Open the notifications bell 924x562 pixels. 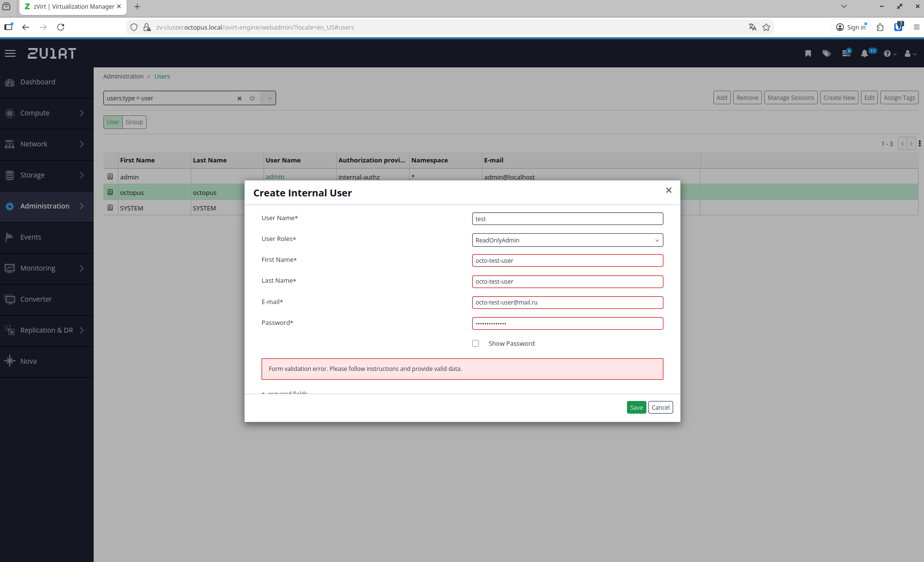click(x=865, y=53)
